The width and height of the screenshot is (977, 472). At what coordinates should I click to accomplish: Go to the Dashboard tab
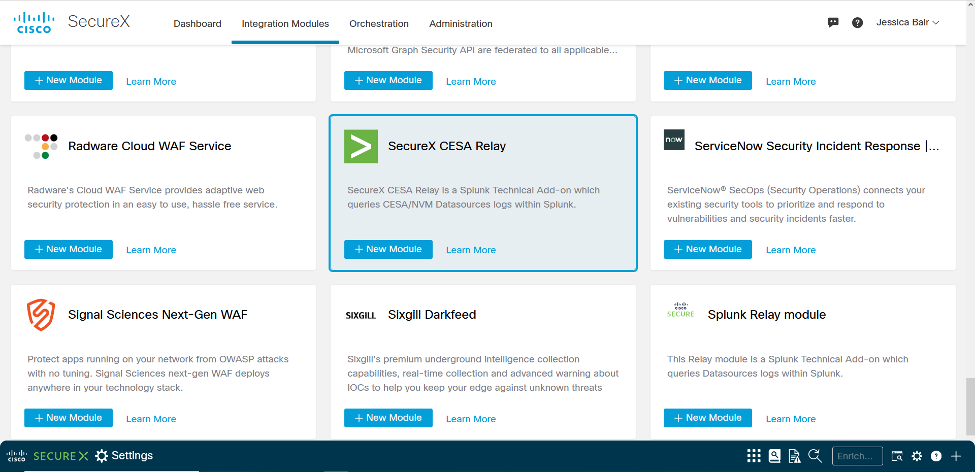pyautogui.click(x=197, y=23)
